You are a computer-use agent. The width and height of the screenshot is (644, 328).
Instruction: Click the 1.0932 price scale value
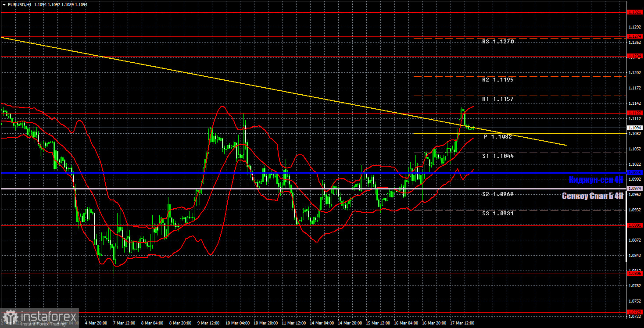(x=634, y=210)
